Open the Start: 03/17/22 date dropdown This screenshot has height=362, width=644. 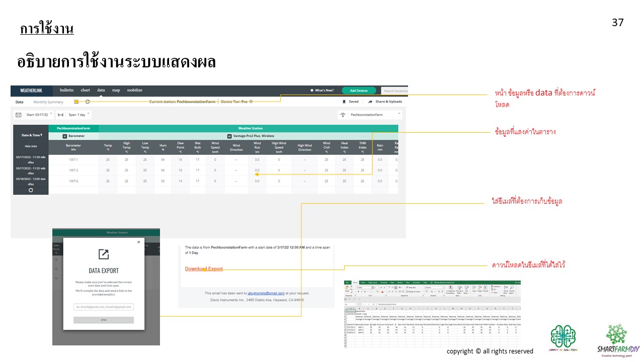39,115
